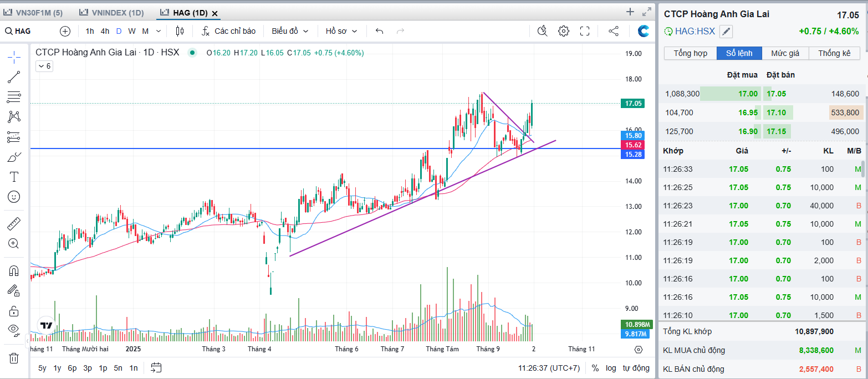
Task: Select the brush drawing tool
Action: (14, 157)
